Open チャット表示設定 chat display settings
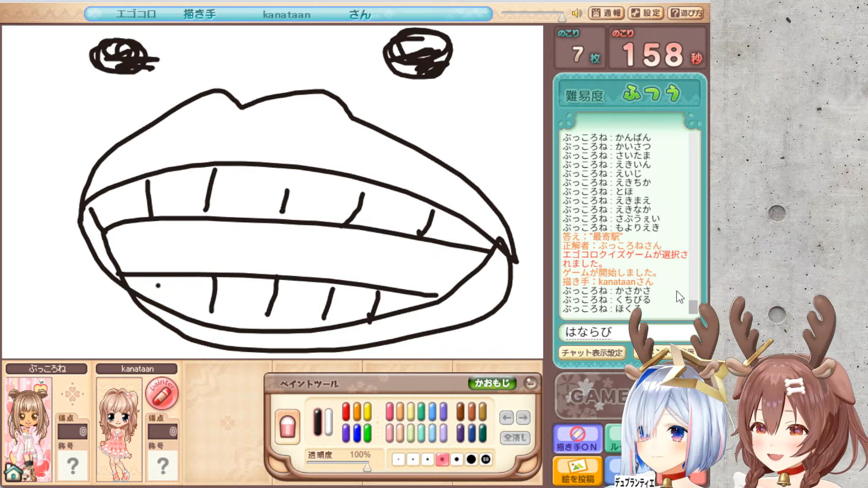The image size is (868, 488). (592, 353)
